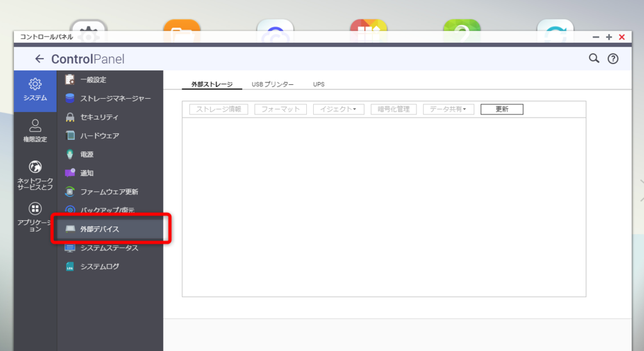Viewport: 644px width, 351px height.
Task: Click the セキュリティ lock icon
Action: tap(70, 117)
